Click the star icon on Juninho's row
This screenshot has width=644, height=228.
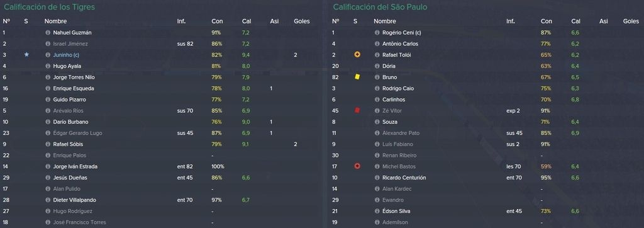coord(26,55)
